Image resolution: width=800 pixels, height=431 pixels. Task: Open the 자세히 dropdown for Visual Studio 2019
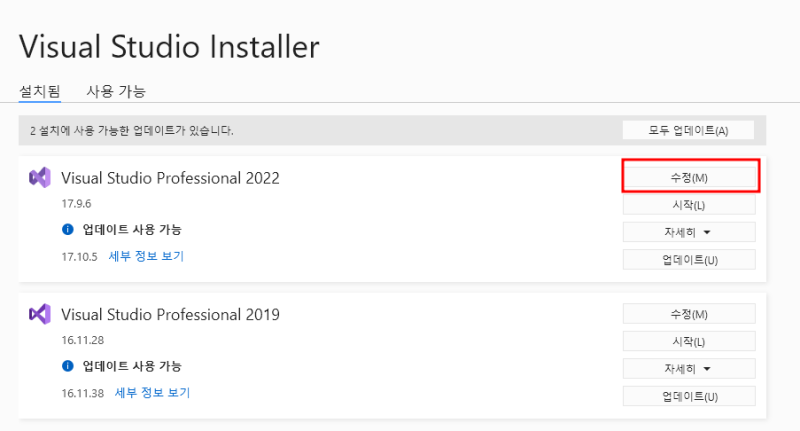tap(688, 369)
